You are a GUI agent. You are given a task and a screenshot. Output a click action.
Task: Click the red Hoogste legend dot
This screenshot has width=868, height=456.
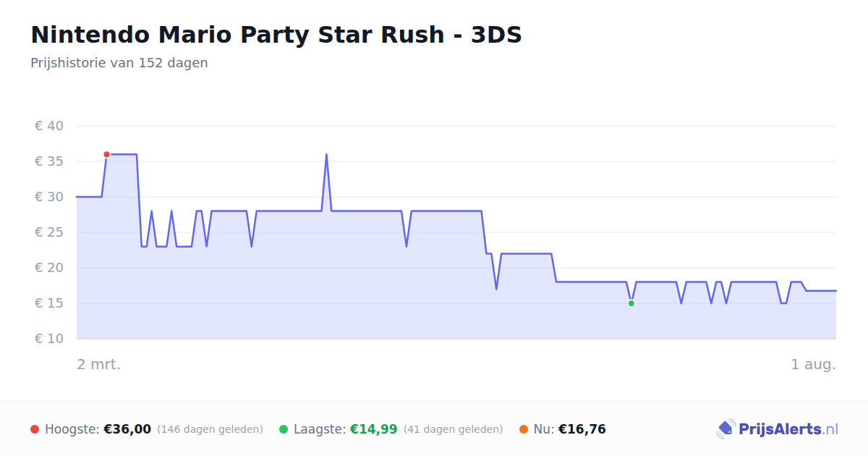tap(35, 429)
